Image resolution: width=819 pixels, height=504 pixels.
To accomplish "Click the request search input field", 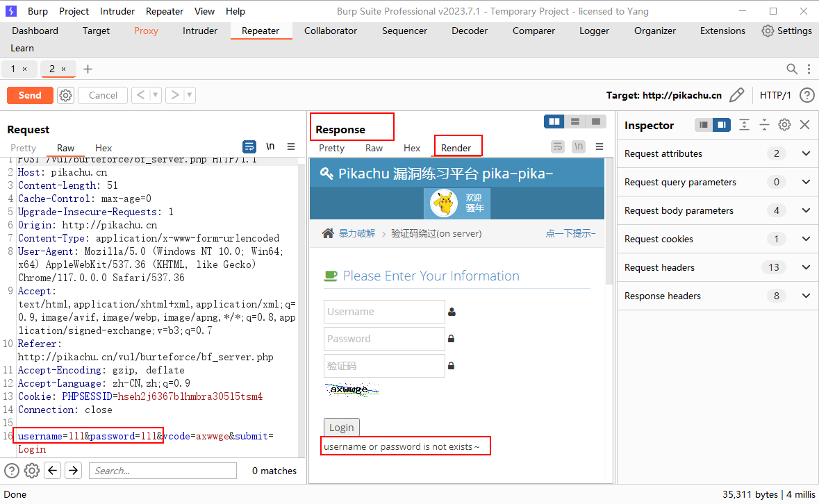I will click(x=163, y=471).
